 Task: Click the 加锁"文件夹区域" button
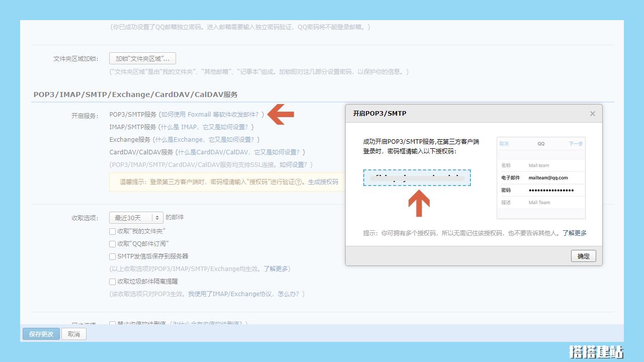[142, 58]
